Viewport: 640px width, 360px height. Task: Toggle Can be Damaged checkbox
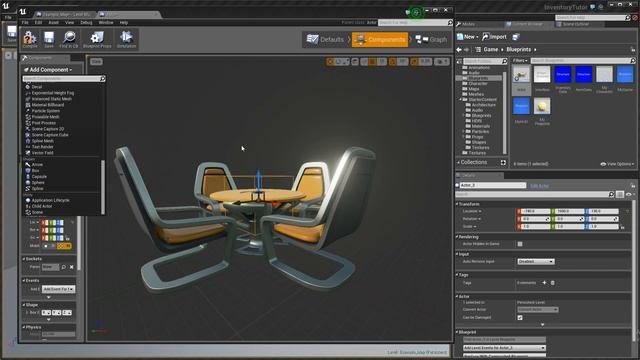[x=520, y=318]
